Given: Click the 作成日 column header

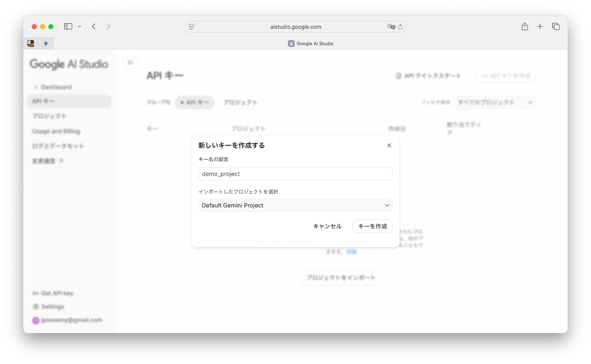Looking at the screenshot, I should tap(397, 129).
